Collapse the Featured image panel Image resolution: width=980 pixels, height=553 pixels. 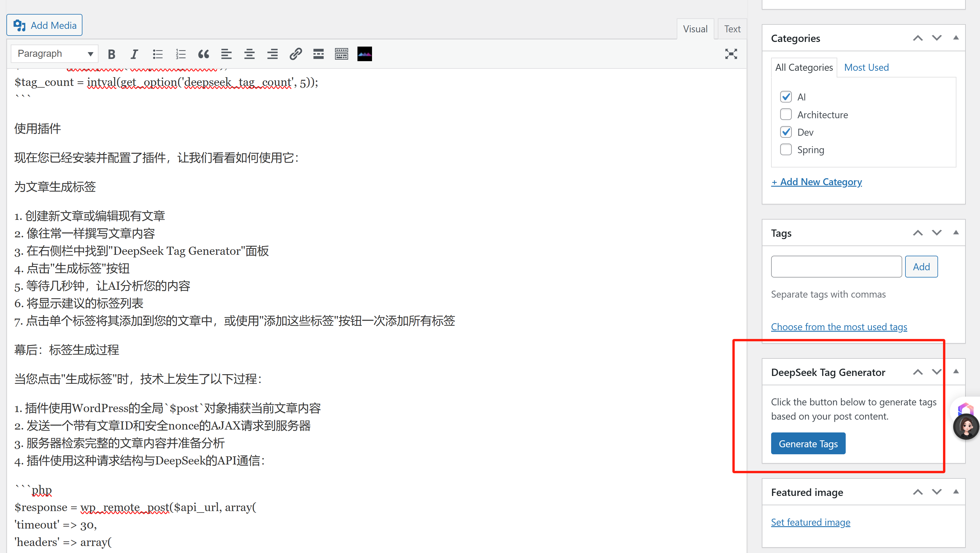(956, 492)
